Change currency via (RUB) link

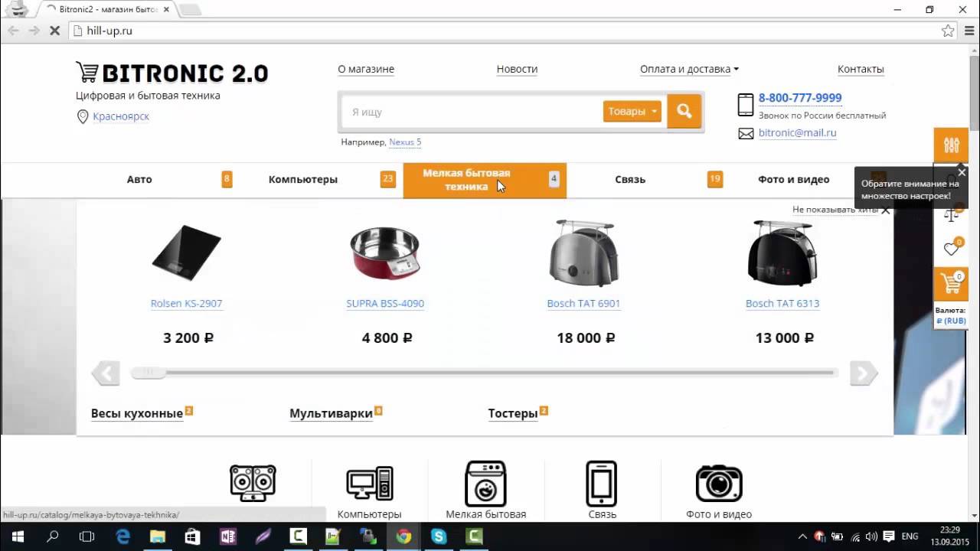(x=951, y=321)
